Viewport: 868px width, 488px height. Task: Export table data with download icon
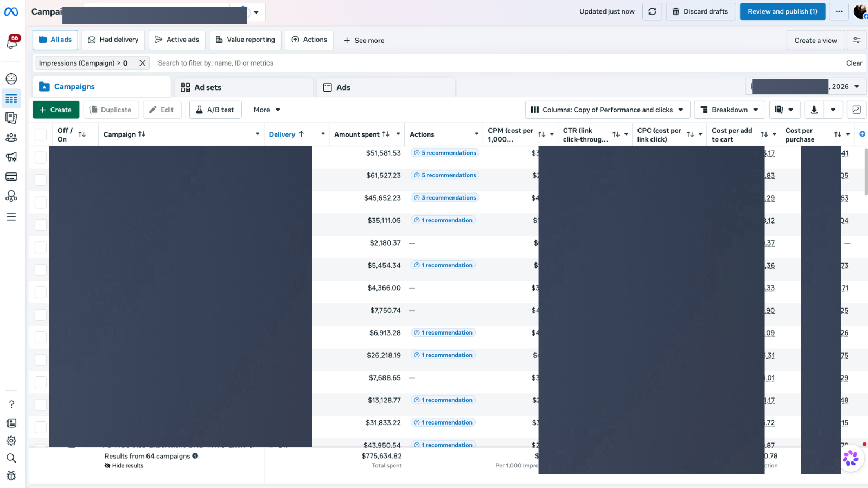click(x=814, y=110)
